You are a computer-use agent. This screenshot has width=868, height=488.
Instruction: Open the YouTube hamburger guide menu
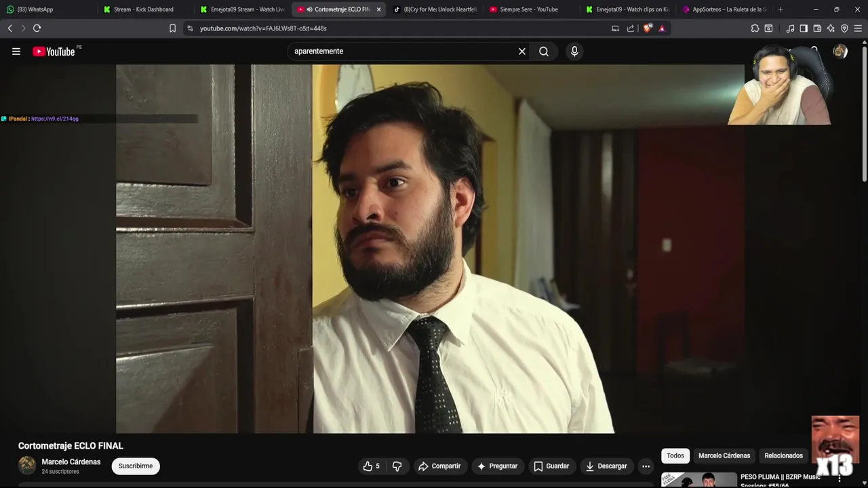pos(16,52)
